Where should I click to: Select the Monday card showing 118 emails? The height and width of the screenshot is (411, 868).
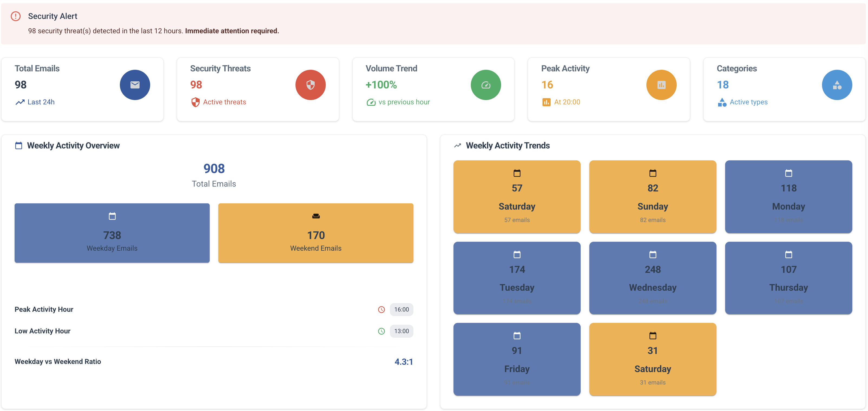point(788,197)
